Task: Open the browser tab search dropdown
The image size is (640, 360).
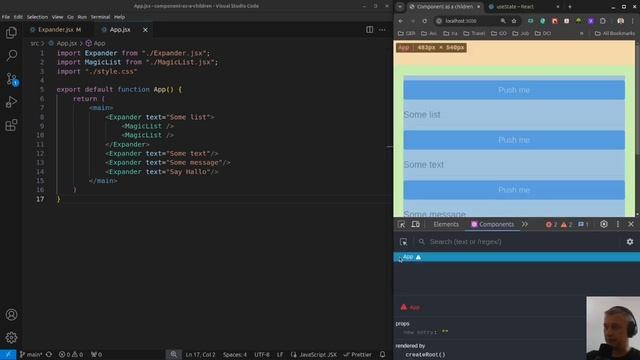Action: pos(400,7)
